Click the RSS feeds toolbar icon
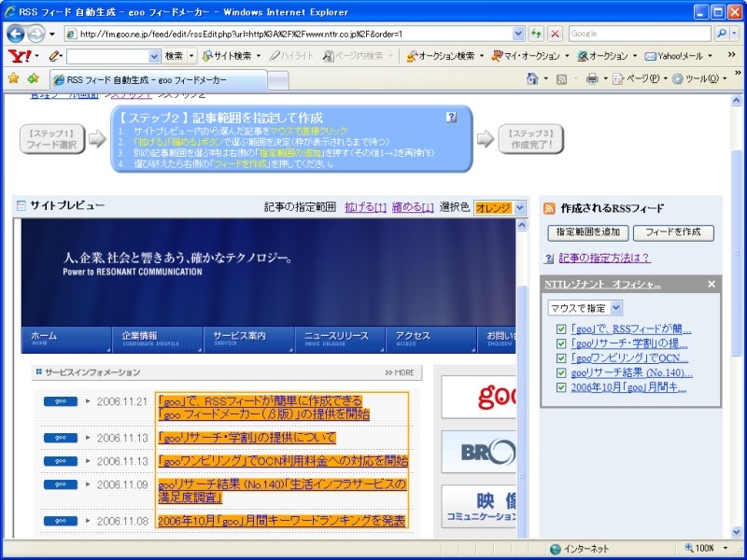 562,79
